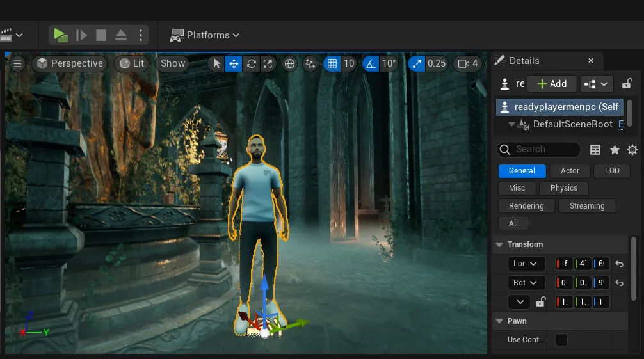Close the Details panel tab
The height and width of the screenshot is (359, 644).
(x=591, y=61)
